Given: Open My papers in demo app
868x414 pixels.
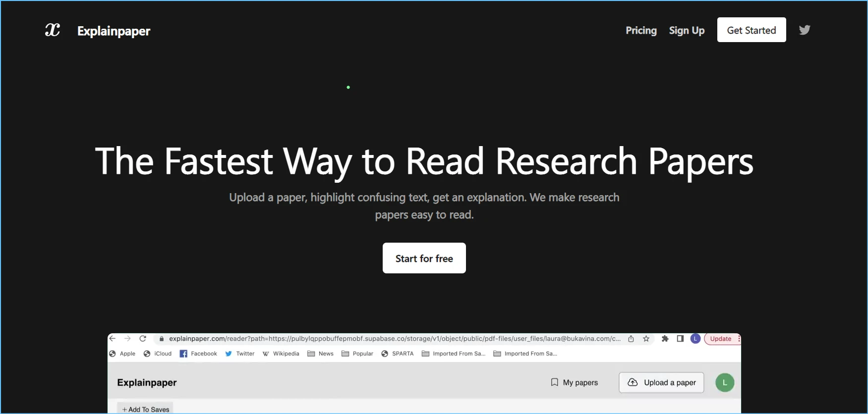Looking at the screenshot, I should click(x=575, y=382).
